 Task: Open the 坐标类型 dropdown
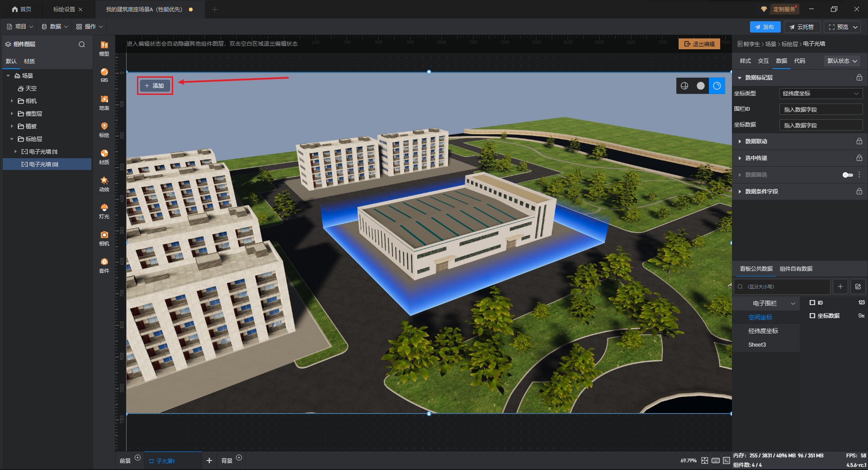point(821,94)
